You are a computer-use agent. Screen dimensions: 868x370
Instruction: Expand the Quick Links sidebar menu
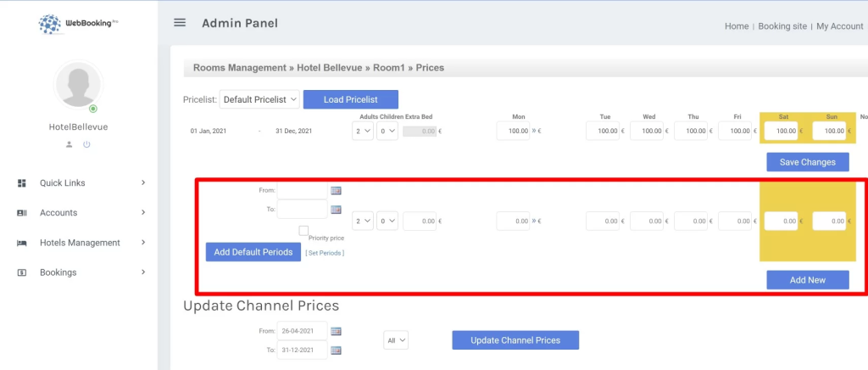tap(81, 182)
